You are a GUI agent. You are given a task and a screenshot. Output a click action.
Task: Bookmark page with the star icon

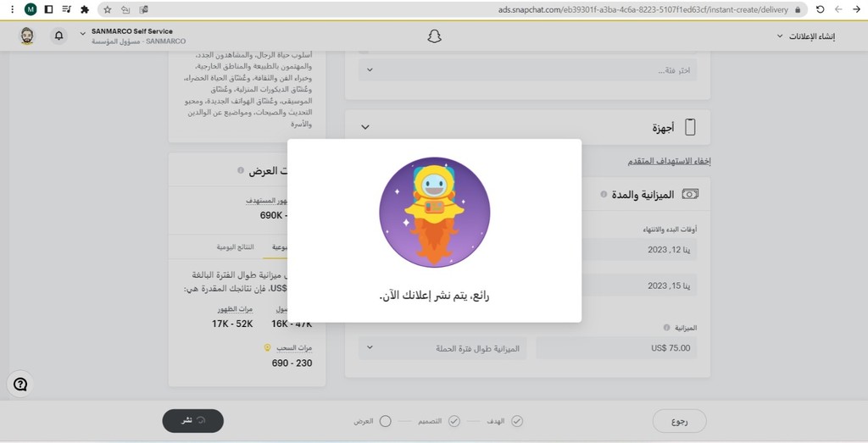click(x=108, y=9)
